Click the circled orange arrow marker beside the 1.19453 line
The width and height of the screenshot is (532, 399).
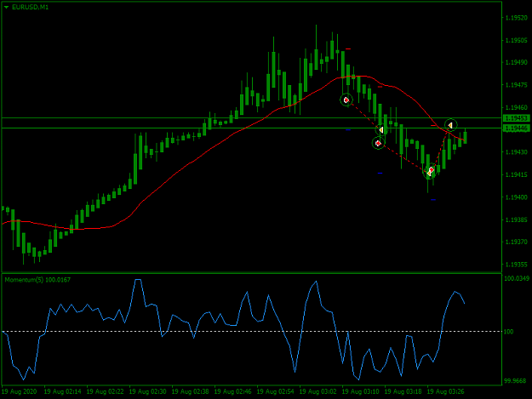tap(450, 125)
